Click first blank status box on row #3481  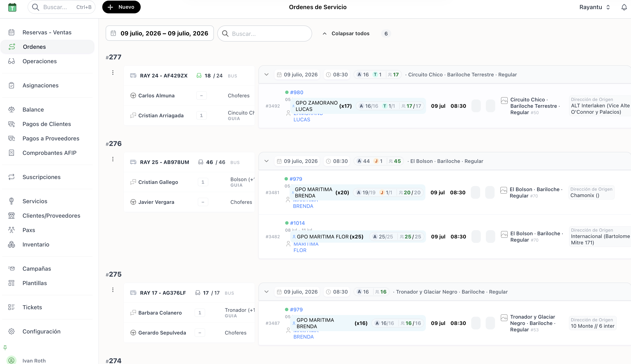coord(475,193)
